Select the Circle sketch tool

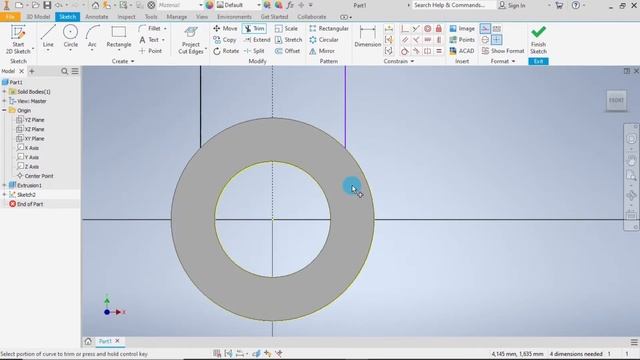click(70, 36)
